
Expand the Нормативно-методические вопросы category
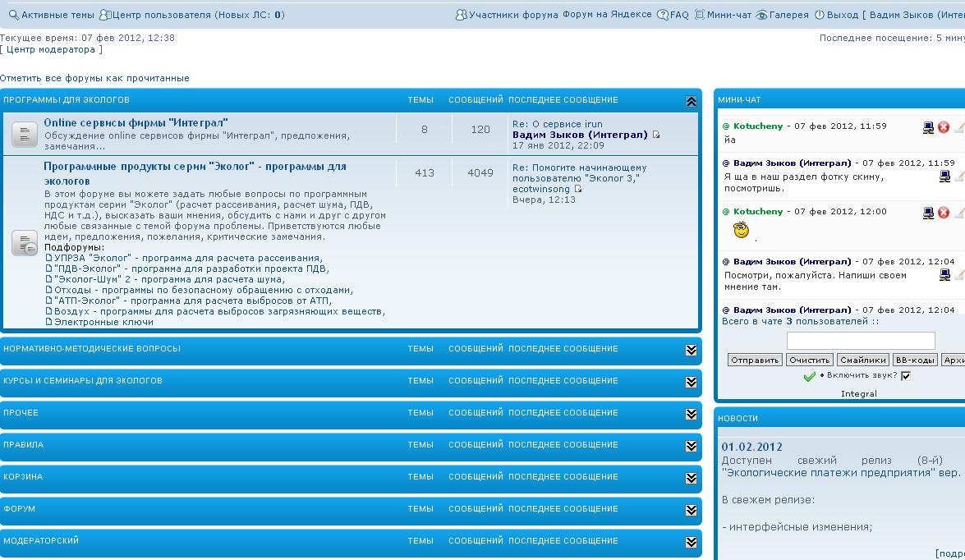pos(691,350)
